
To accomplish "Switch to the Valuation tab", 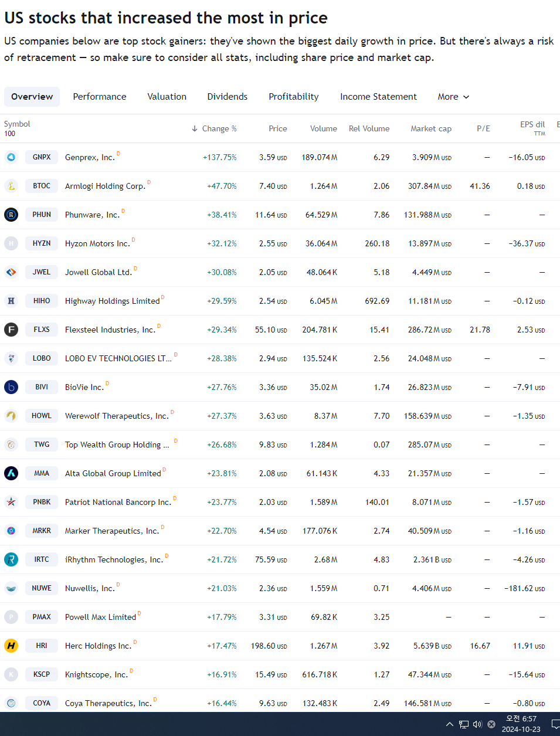I will (167, 97).
